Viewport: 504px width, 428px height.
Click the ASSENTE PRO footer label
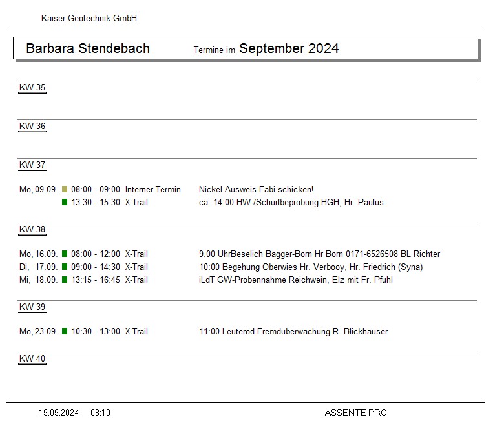pyautogui.click(x=355, y=413)
